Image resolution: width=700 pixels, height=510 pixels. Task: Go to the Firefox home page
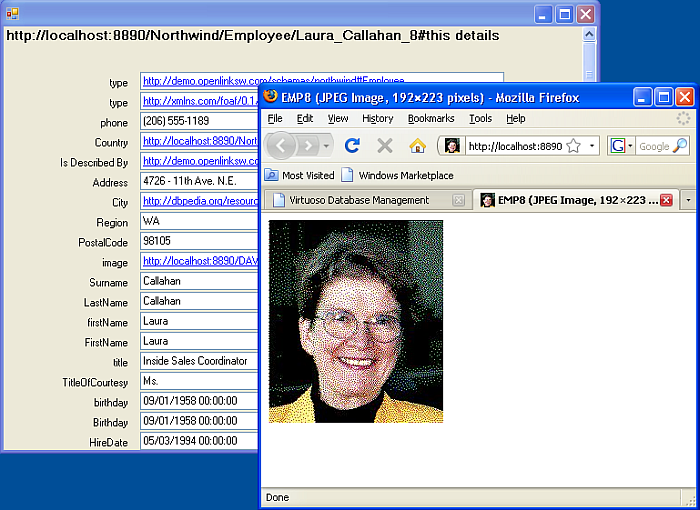click(x=418, y=146)
